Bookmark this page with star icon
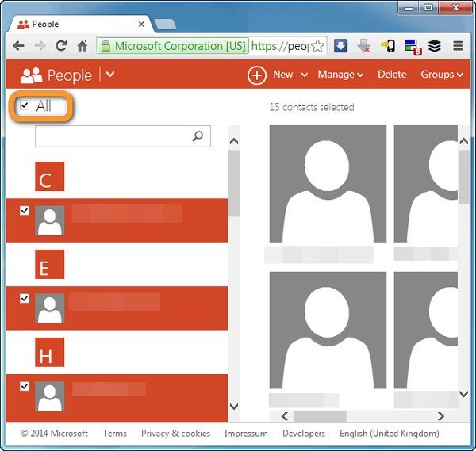Image resolution: width=476 pixels, height=451 pixels. tap(317, 46)
